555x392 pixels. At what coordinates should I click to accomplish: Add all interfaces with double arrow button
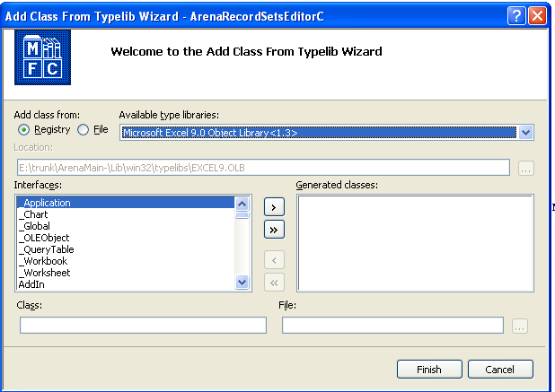click(x=274, y=230)
